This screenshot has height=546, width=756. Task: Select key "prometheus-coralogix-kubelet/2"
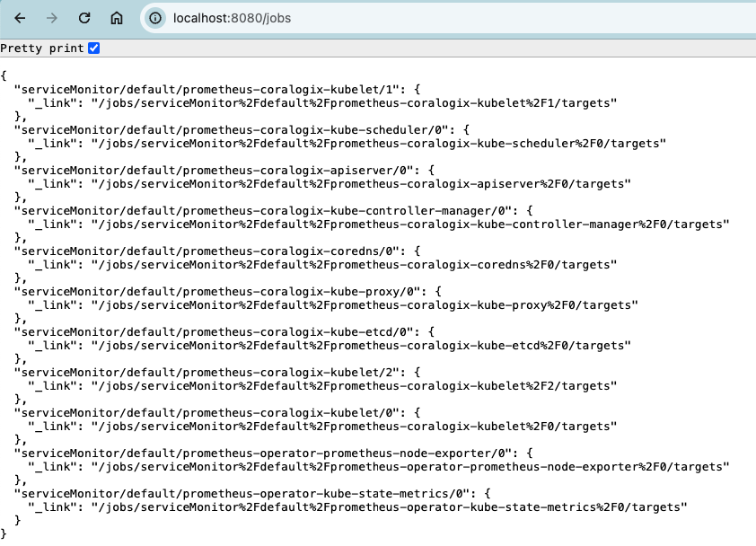pyautogui.click(x=210, y=374)
